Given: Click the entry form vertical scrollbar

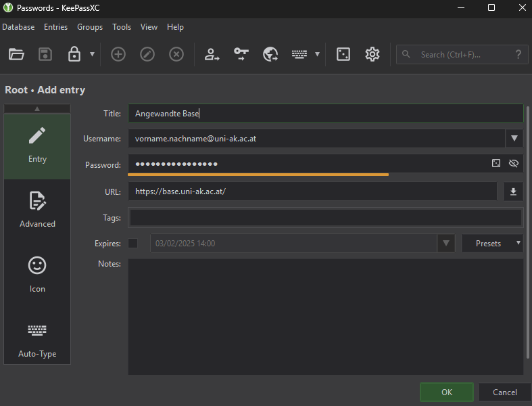Looking at the screenshot, I should [x=527, y=232].
